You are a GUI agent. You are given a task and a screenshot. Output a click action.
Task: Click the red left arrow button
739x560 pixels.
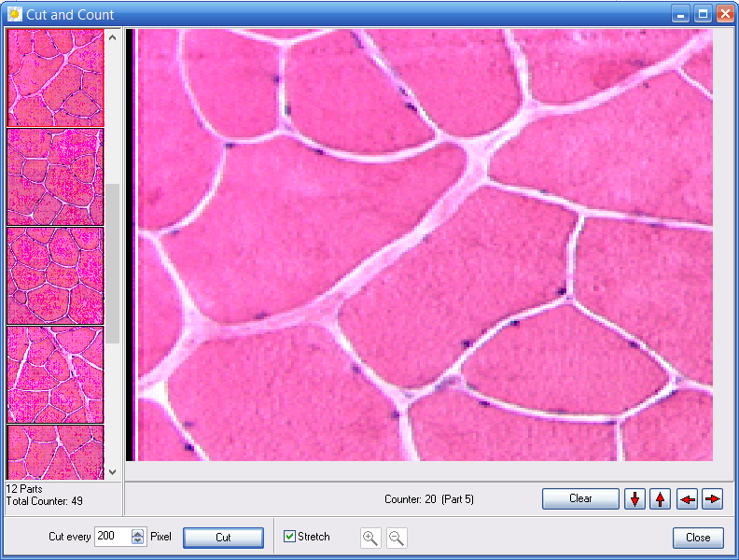(687, 498)
